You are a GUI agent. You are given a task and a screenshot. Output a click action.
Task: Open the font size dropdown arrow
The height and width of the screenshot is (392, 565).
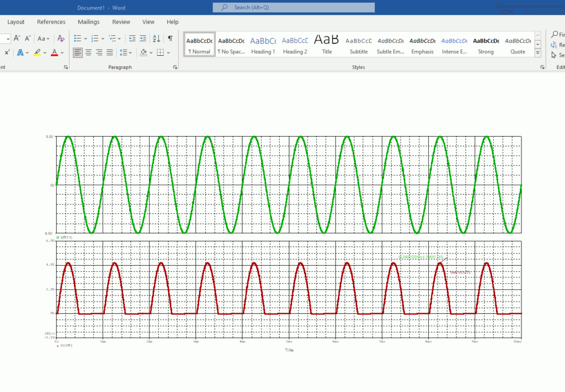(8, 39)
